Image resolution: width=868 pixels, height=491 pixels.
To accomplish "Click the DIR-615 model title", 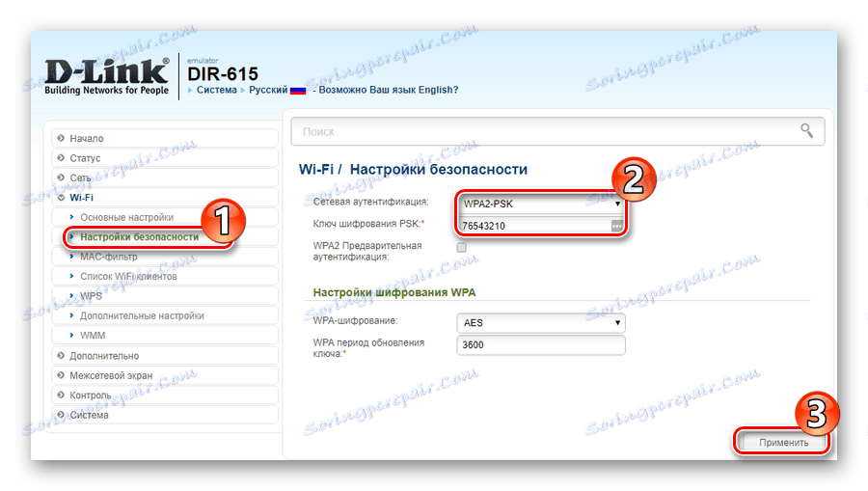I will [x=223, y=74].
